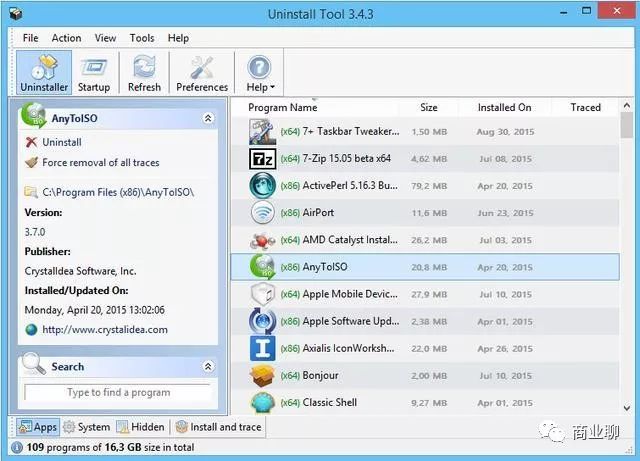This screenshot has width=640, height=461.
Task: Click the status bar info icon
Action: point(17,448)
